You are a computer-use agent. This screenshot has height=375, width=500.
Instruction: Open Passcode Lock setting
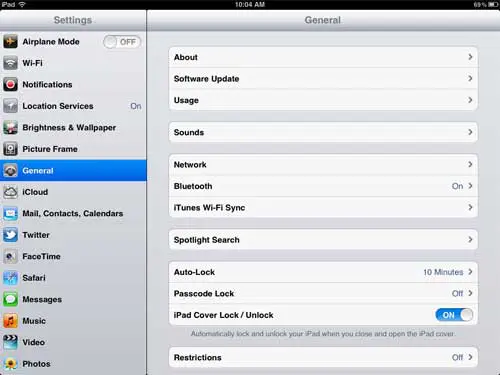tap(323, 293)
